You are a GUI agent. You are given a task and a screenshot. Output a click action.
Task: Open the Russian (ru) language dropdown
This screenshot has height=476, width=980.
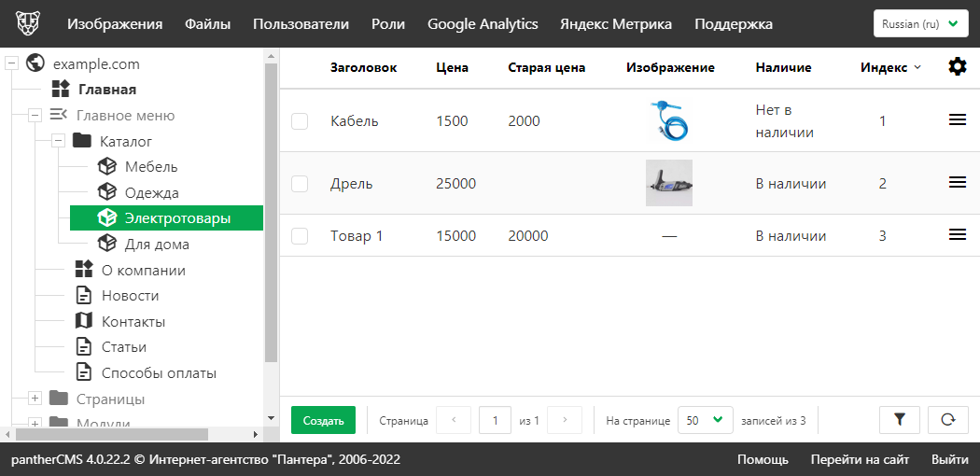920,24
